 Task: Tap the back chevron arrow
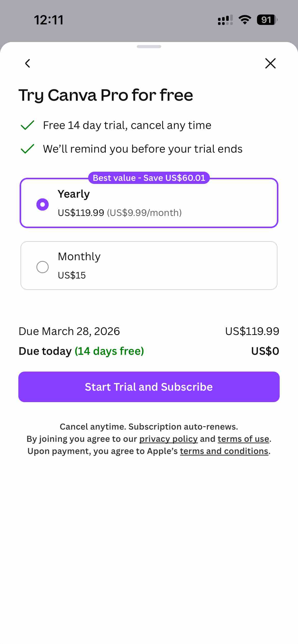[28, 63]
